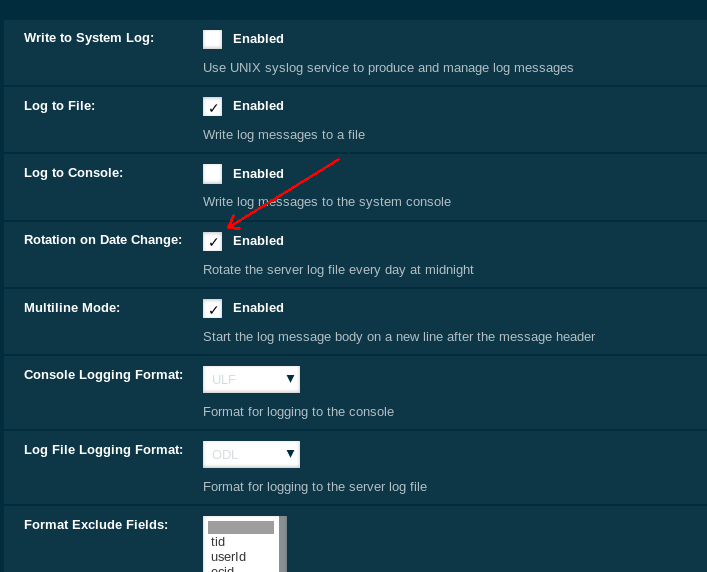Click the Enabled label for Multiline Mode
Image resolution: width=707 pixels, height=572 pixels.
[258, 308]
